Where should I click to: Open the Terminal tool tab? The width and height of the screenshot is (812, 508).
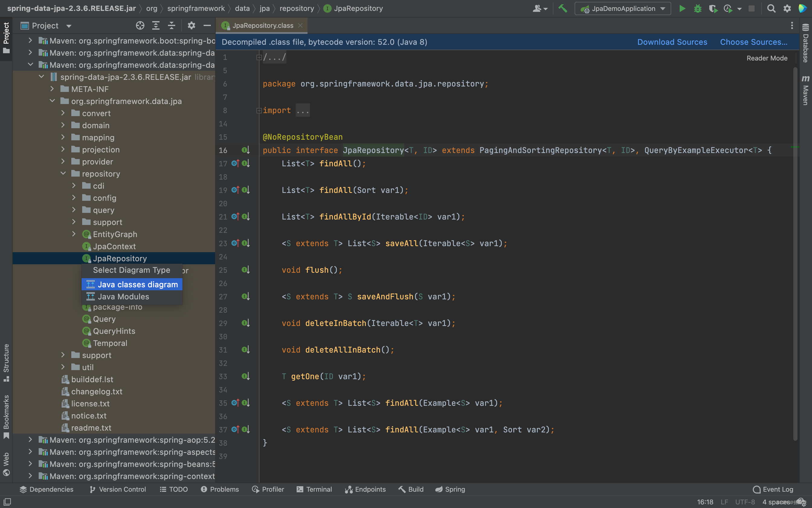tap(314, 489)
